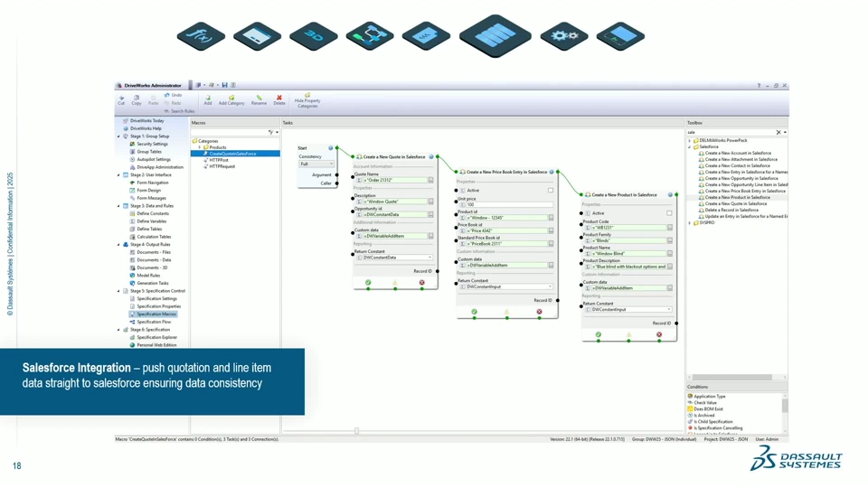The width and height of the screenshot is (868, 488).
Task: Open Calculation Tables
Action: (x=154, y=237)
